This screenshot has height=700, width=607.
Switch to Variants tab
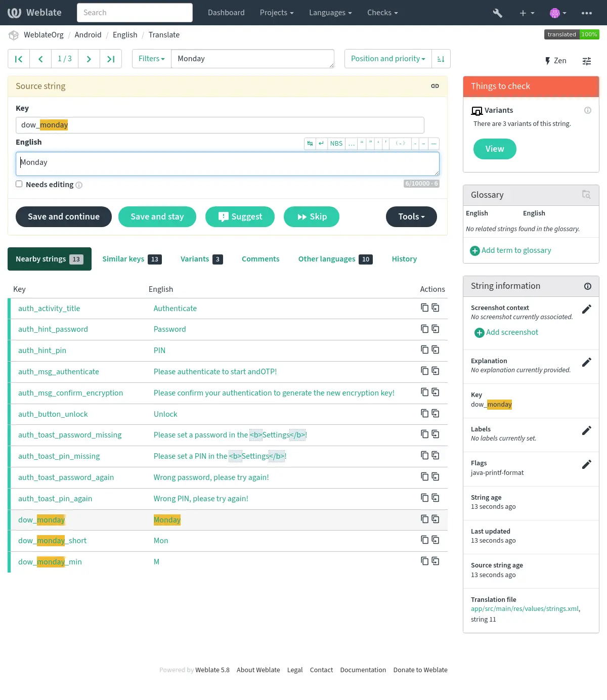pos(201,259)
